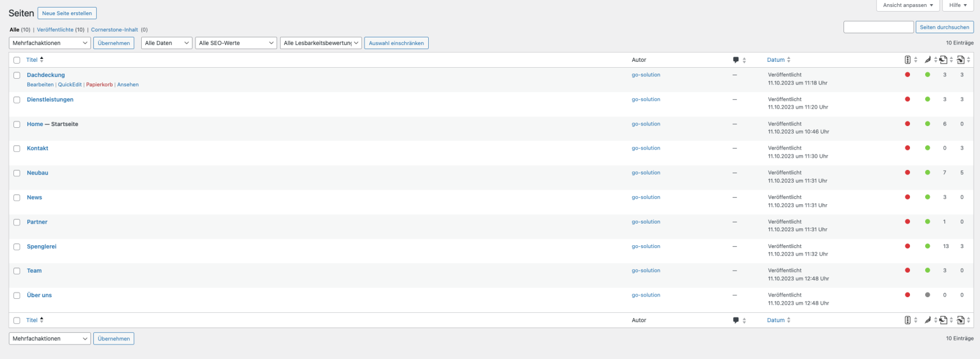
Task: Select the Dienstleistungen page checkbox
Action: click(17, 100)
